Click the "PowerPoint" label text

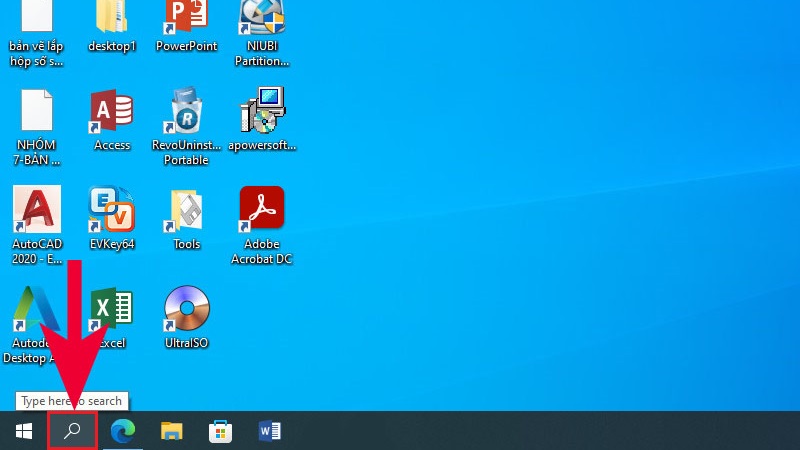(186, 46)
